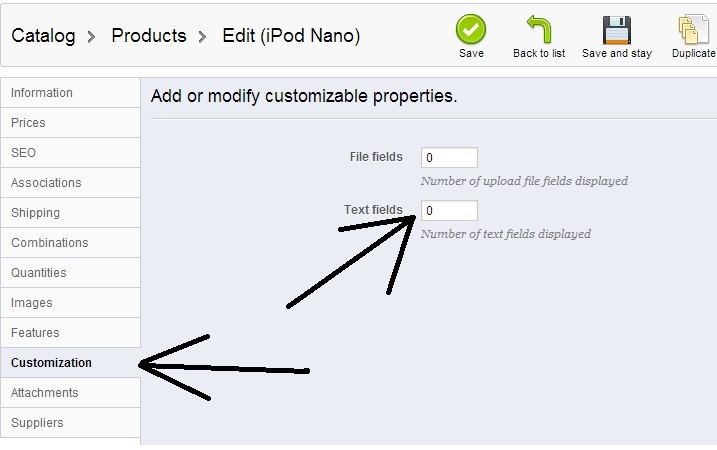717x450 pixels.
Task: Click the Save and stay floppy icon
Action: pyautogui.click(x=617, y=29)
